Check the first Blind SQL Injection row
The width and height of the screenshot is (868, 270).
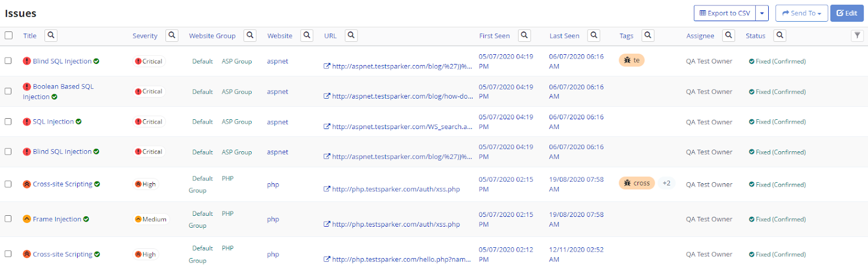click(8, 61)
